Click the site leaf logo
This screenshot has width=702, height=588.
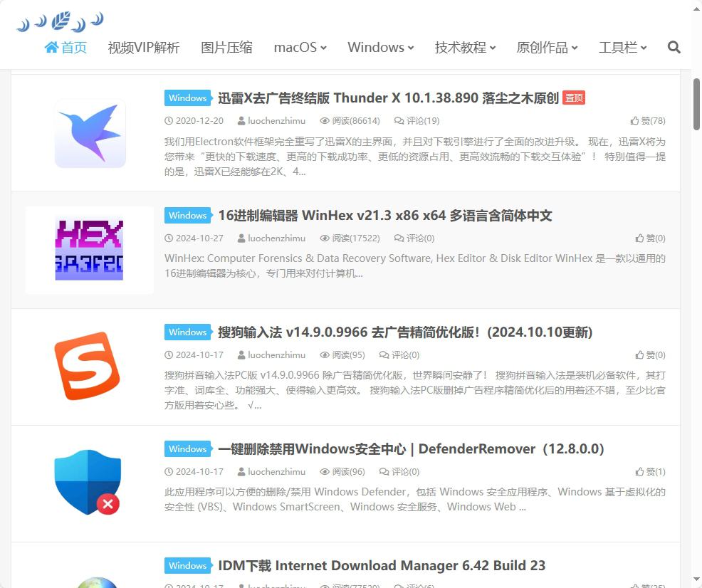click(61, 22)
